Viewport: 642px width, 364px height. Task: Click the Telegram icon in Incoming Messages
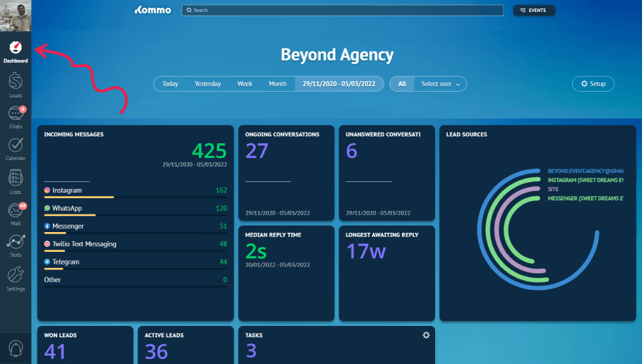pyautogui.click(x=47, y=262)
